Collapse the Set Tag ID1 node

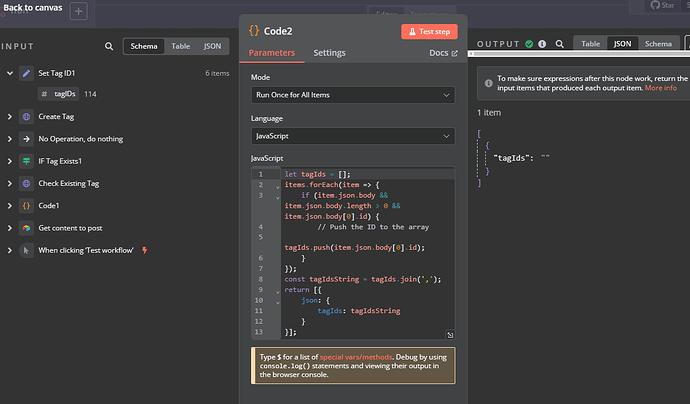click(x=10, y=73)
